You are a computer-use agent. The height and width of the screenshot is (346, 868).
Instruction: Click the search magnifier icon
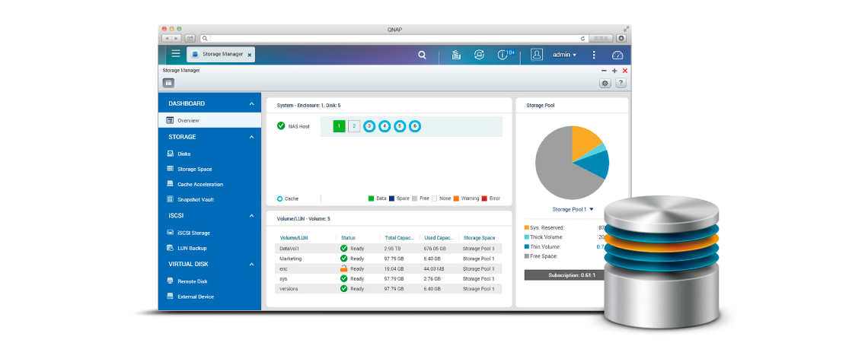[423, 55]
